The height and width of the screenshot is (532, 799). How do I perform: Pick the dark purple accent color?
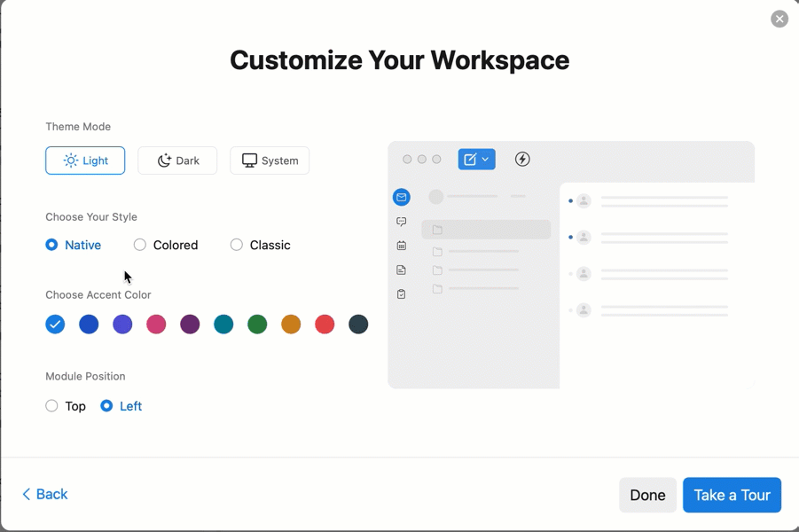pyautogui.click(x=190, y=325)
